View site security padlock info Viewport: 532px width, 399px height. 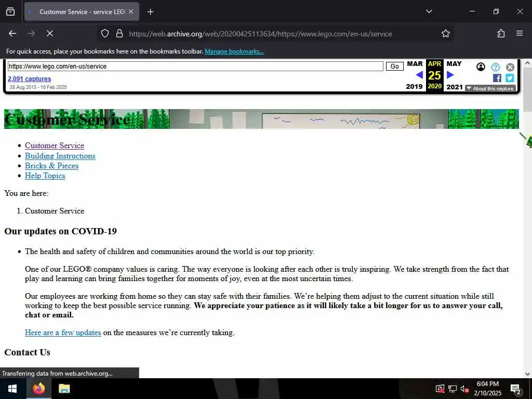coord(119,33)
